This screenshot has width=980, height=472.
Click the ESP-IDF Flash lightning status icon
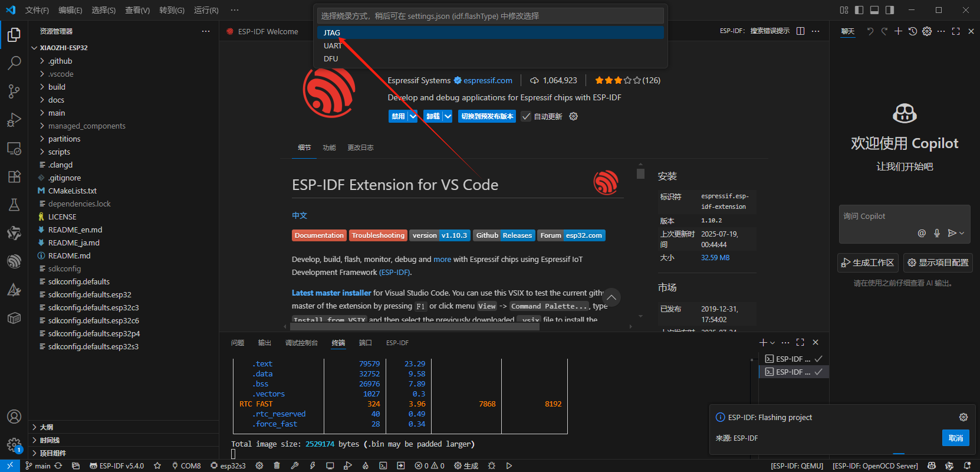click(313, 466)
